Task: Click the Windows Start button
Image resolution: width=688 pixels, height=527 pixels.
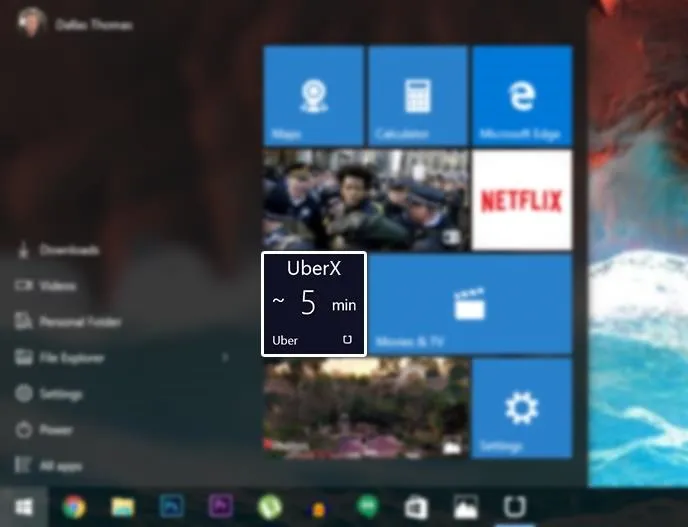Action: coord(24,507)
